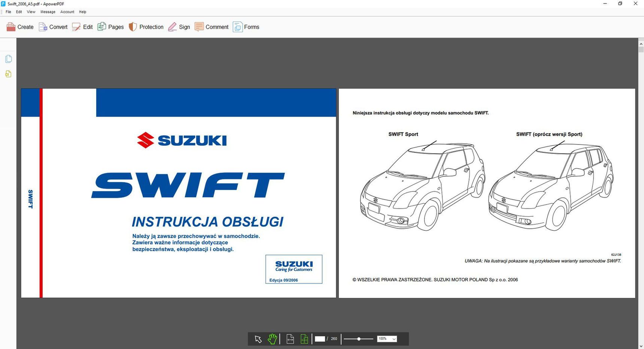
Task: Click the vertical scrollbar down arrow
Action: coord(641,346)
